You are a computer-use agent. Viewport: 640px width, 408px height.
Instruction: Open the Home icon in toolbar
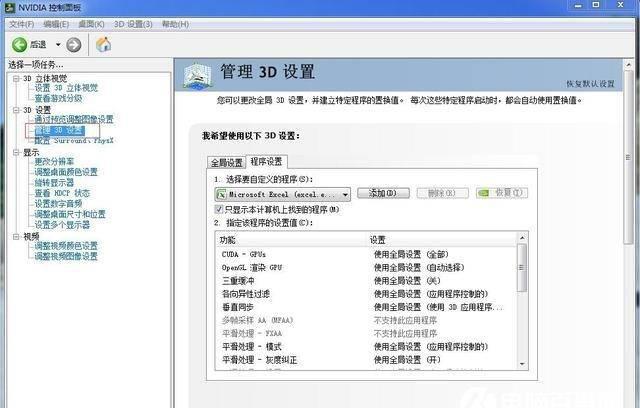point(103,44)
